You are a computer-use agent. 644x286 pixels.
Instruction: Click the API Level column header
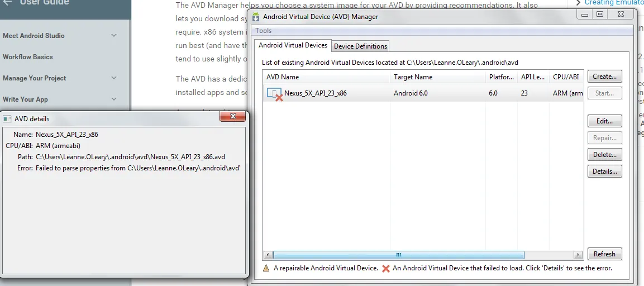pyautogui.click(x=533, y=77)
